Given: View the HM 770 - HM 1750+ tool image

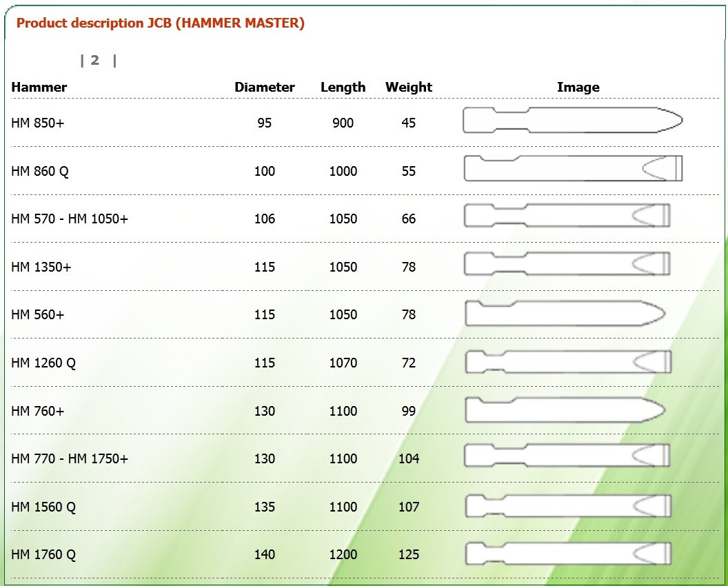Looking at the screenshot, I should 567,455.
